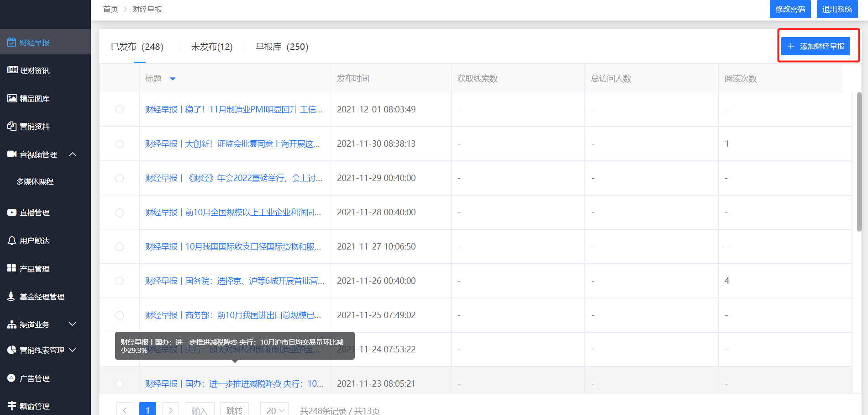Image resolution: width=868 pixels, height=415 pixels.
Task: Expand the 营销线索管理 menu chevron
Action: click(x=73, y=350)
